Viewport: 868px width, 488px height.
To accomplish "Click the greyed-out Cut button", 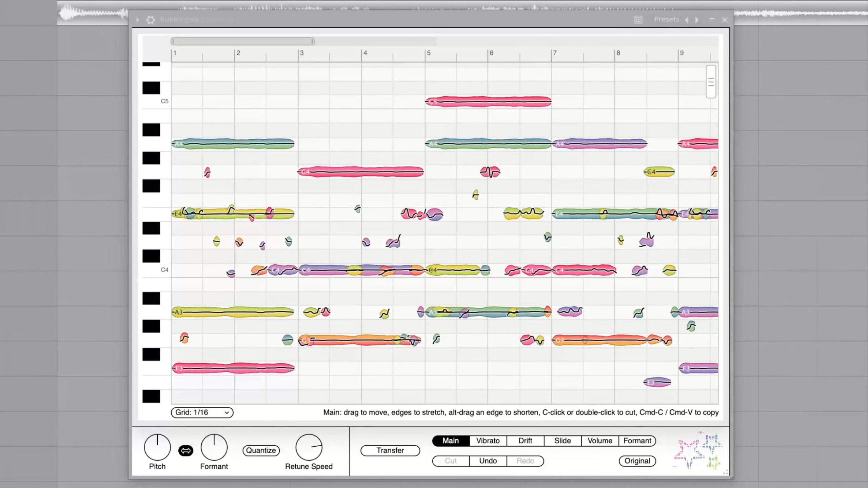I will coord(451,461).
